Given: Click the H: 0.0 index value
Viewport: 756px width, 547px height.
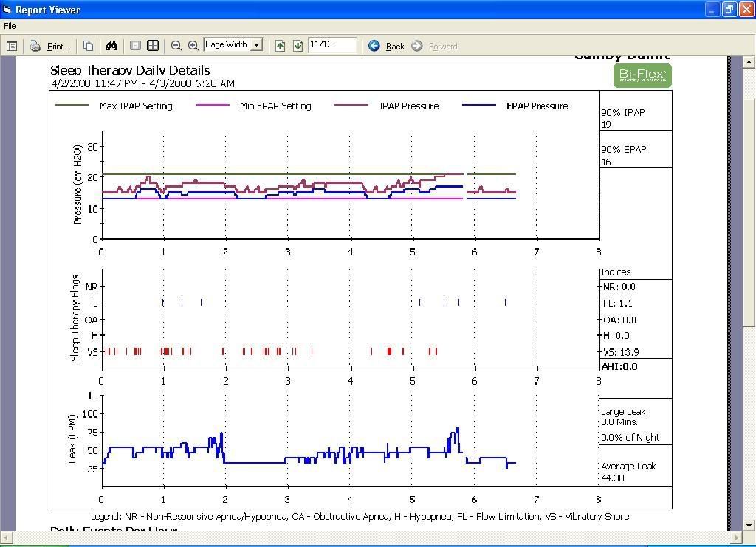Looking at the screenshot, I should [x=616, y=335].
